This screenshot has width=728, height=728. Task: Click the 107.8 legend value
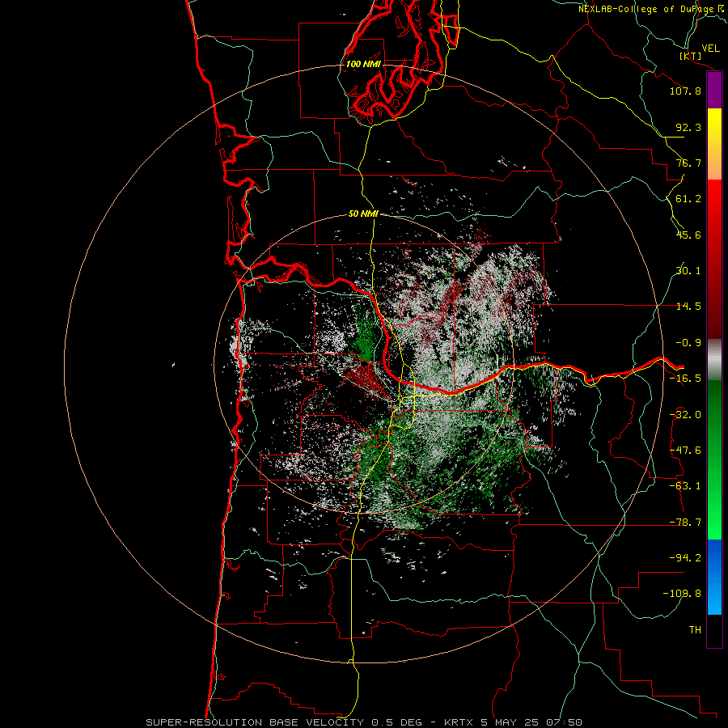[685, 91]
